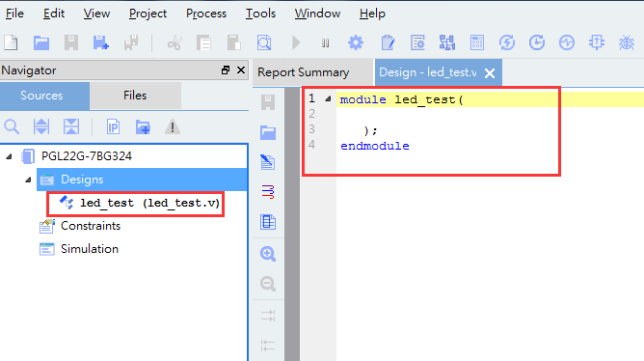Click Navigator expand-all icon
The image size is (644, 361).
(41, 126)
